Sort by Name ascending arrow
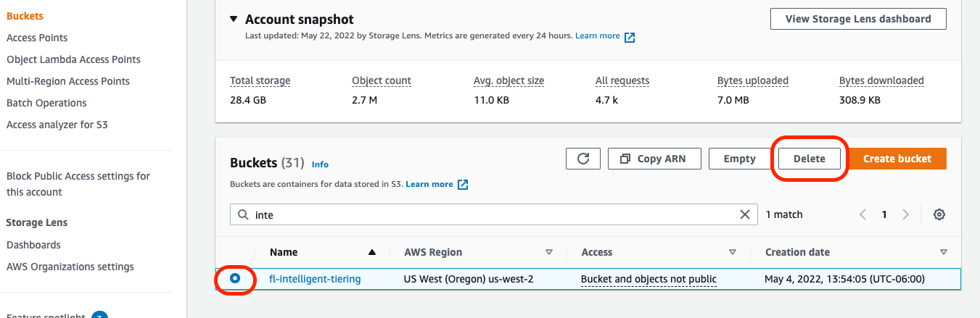The height and width of the screenshot is (318, 980). point(372,252)
